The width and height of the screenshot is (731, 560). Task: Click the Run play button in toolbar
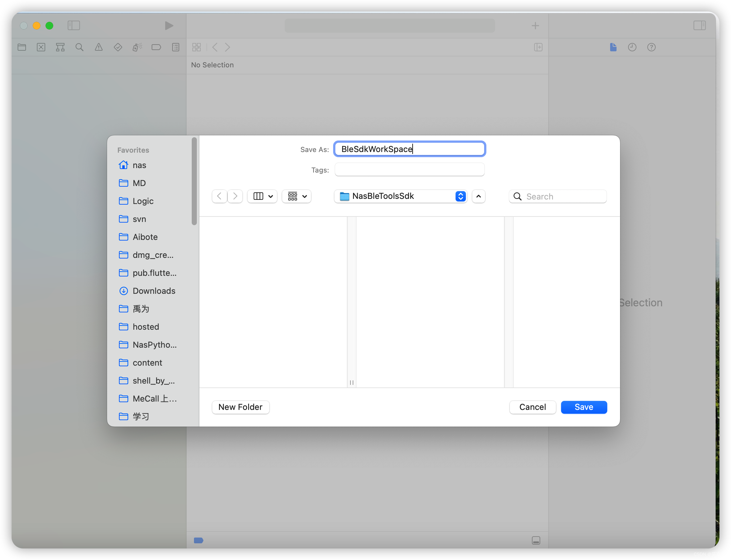click(169, 26)
